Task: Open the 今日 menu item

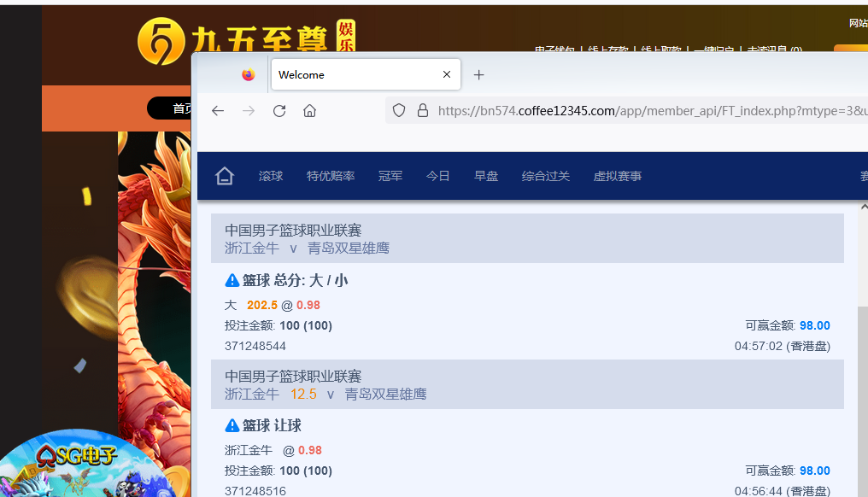Action: click(x=438, y=176)
